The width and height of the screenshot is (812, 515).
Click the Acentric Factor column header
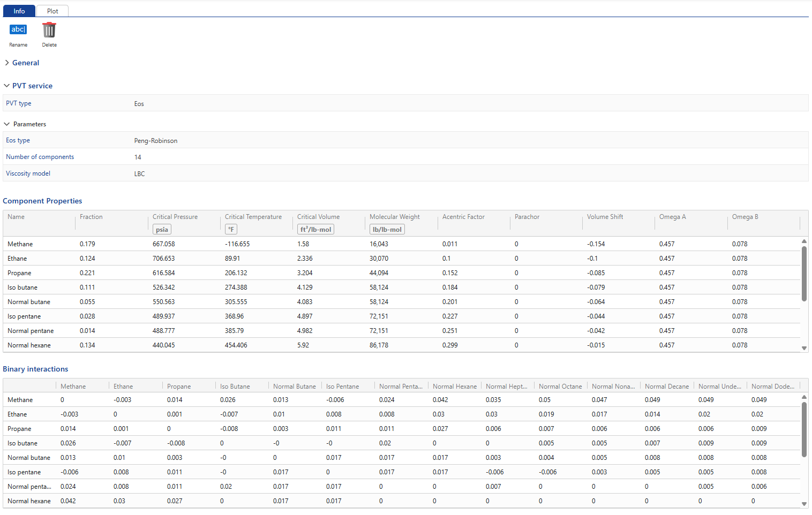463,217
